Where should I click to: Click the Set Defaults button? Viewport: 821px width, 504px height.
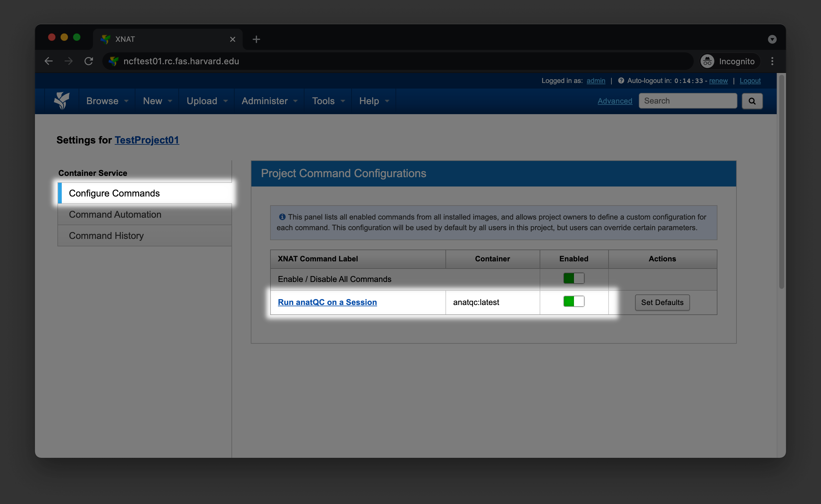[662, 302]
